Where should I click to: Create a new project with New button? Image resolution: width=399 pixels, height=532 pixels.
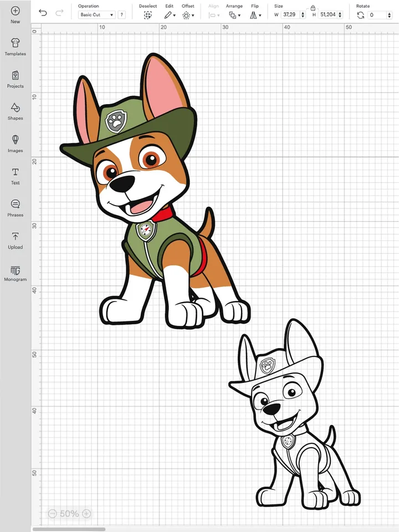(x=15, y=14)
